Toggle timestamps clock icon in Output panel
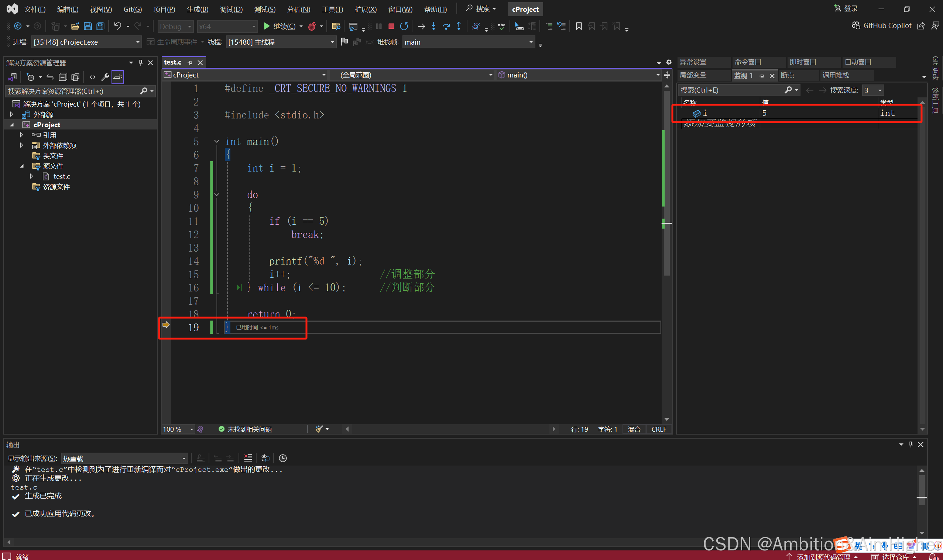The height and width of the screenshot is (560, 943). (282, 458)
